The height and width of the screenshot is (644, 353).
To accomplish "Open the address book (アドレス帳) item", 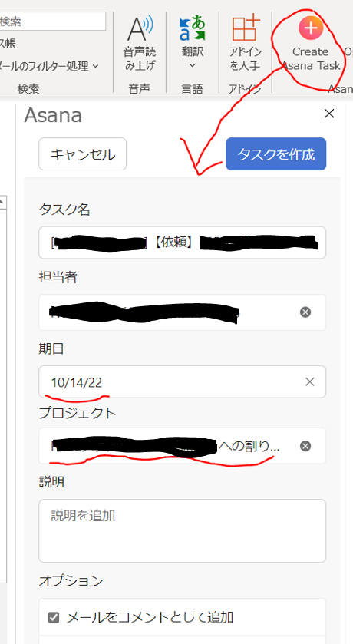I will 8,44.
